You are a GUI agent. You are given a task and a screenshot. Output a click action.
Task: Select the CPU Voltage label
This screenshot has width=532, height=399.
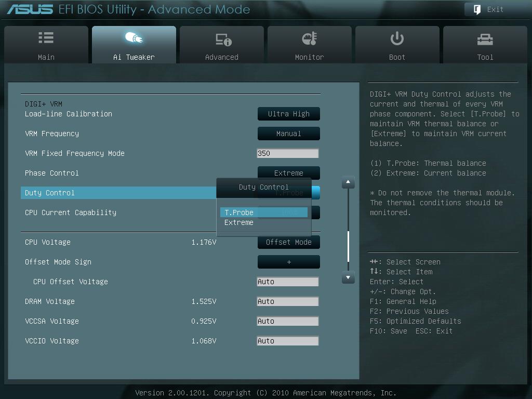[48, 242]
